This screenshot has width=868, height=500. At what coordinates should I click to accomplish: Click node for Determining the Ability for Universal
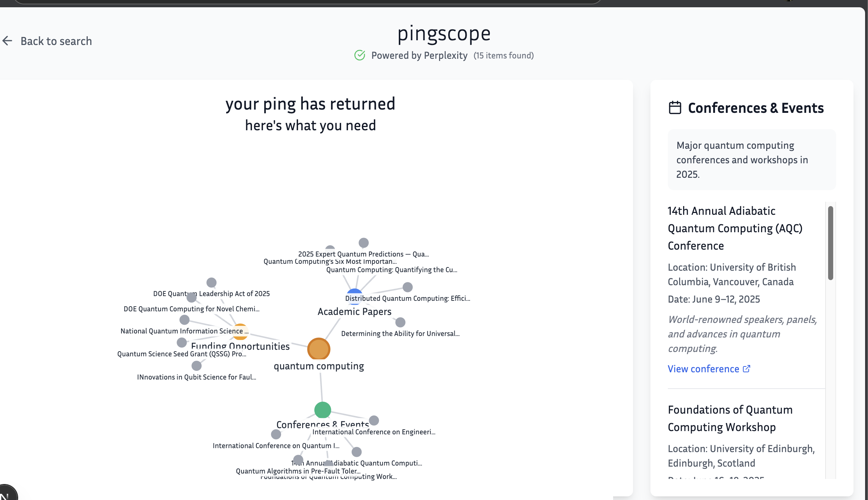(x=400, y=322)
